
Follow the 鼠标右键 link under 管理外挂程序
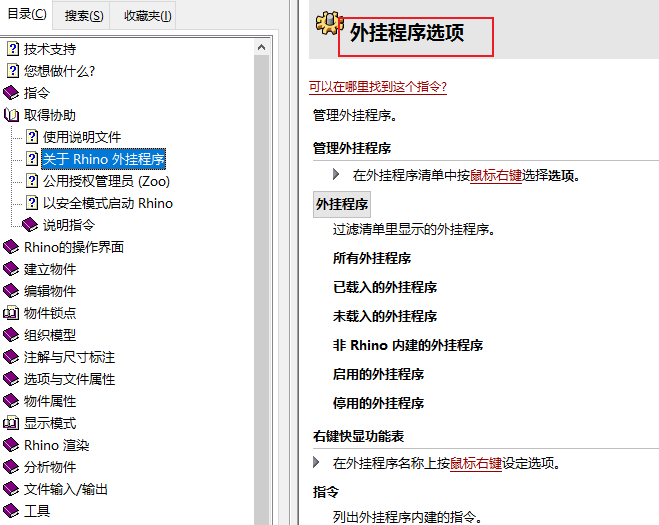tap(496, 175)
